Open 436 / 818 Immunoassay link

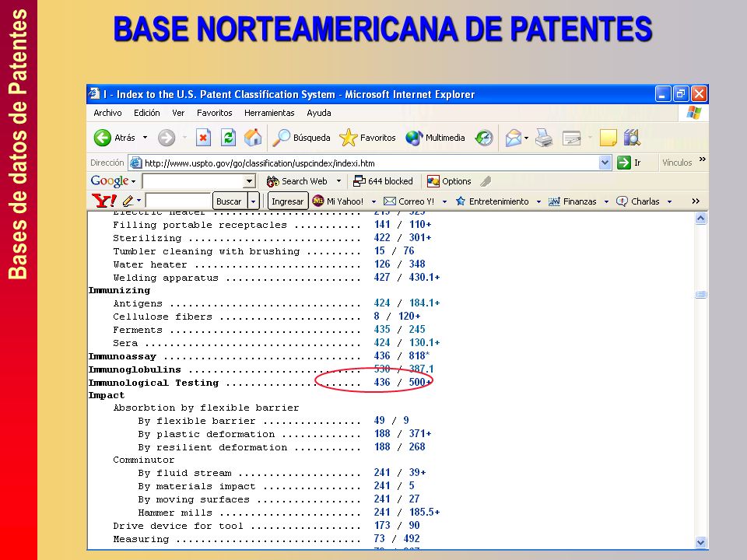point(402,355)
